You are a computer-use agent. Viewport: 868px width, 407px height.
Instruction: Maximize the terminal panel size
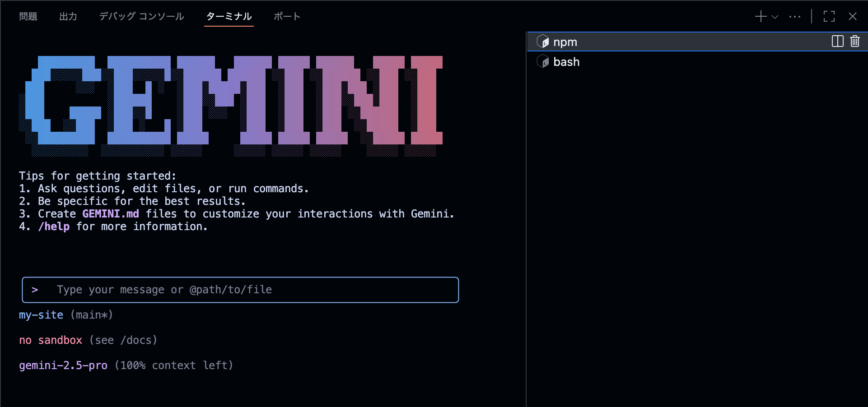pyautogui.click(x=829, y=16)
